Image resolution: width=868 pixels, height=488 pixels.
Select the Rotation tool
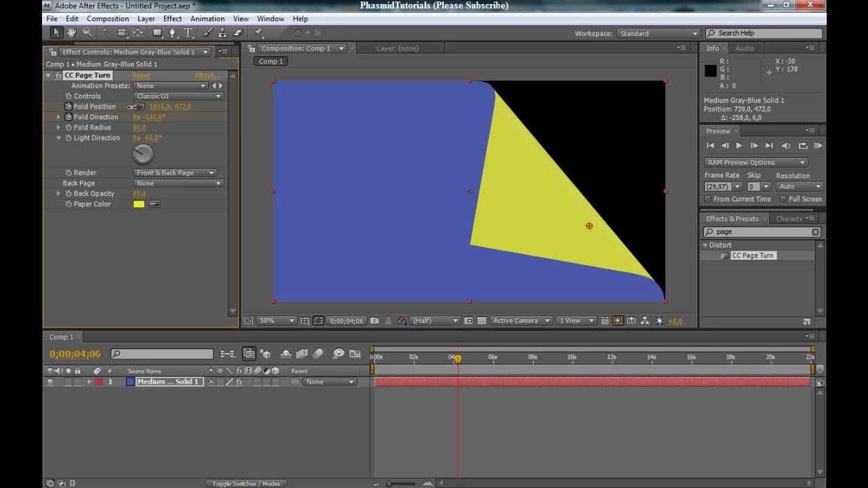[x=107, y=33]
